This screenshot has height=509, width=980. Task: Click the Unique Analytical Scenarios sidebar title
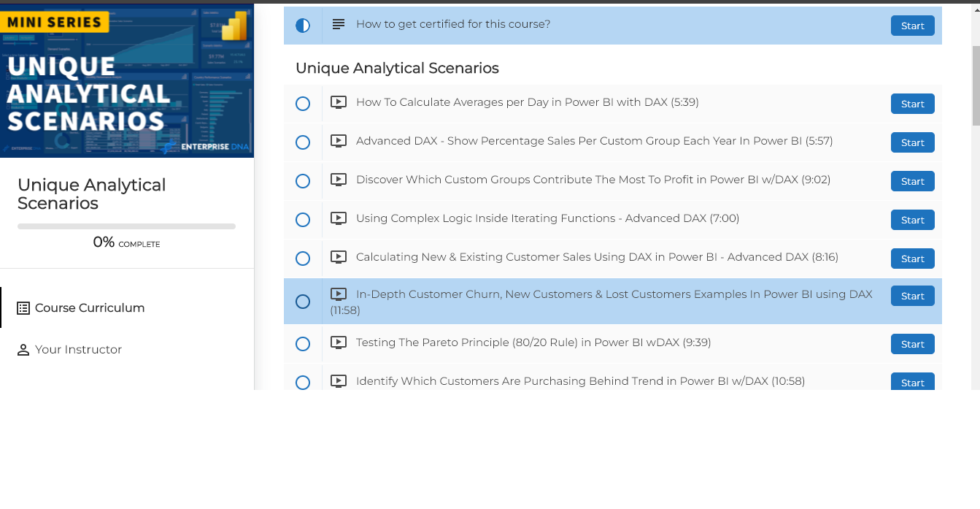coord(92,194)
